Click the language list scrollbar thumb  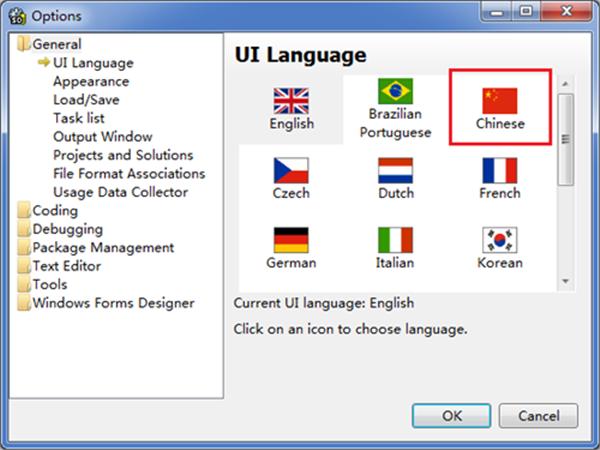[566, 139]
